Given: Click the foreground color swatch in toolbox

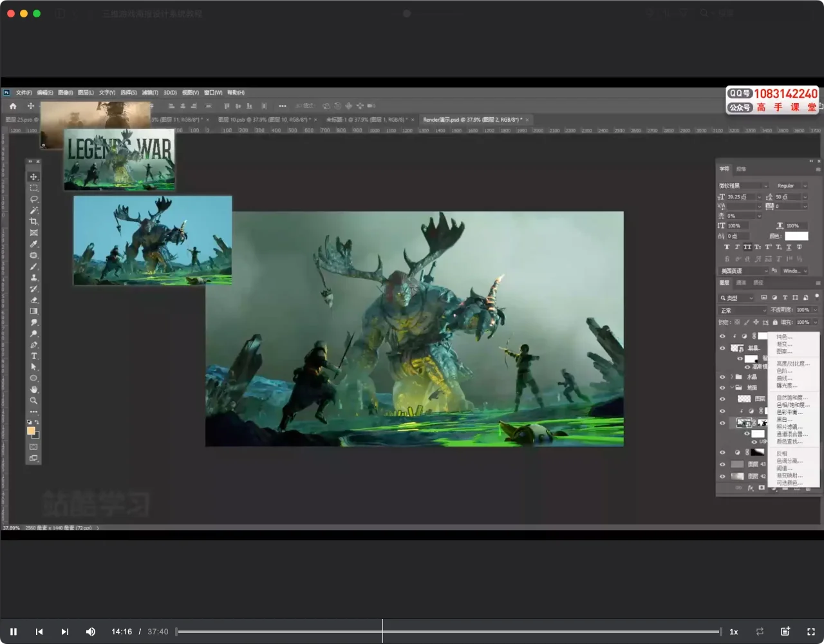Looking at the screenshot, I should coord(31,431).
